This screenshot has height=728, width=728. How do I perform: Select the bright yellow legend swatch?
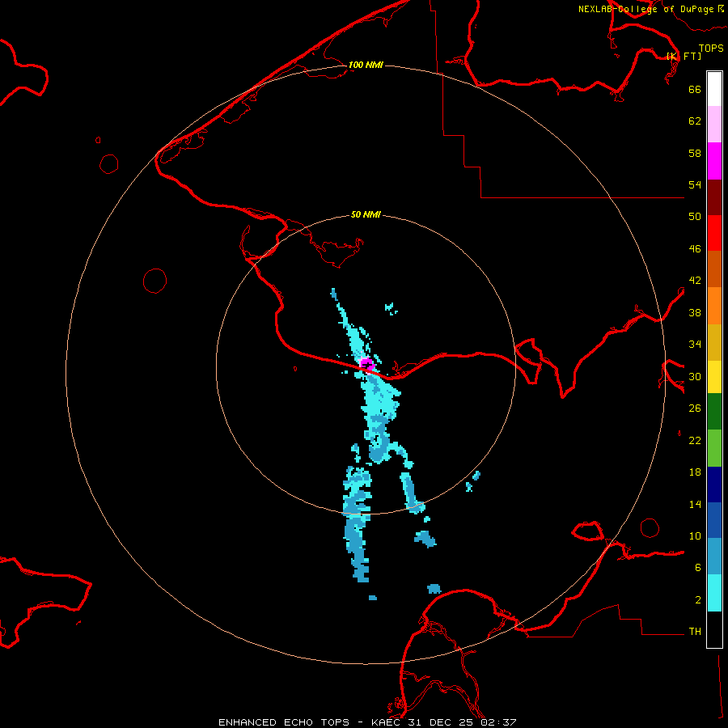click(714, 377)
